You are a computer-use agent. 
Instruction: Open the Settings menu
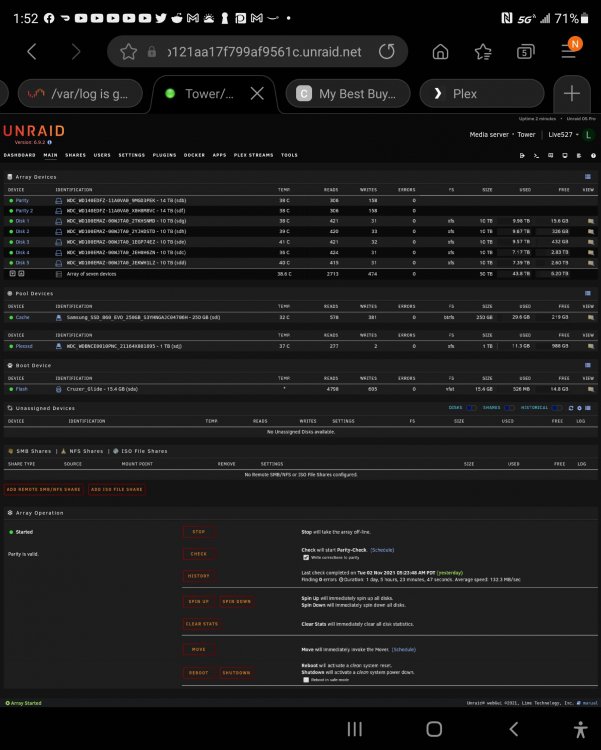tap(132, 155)
